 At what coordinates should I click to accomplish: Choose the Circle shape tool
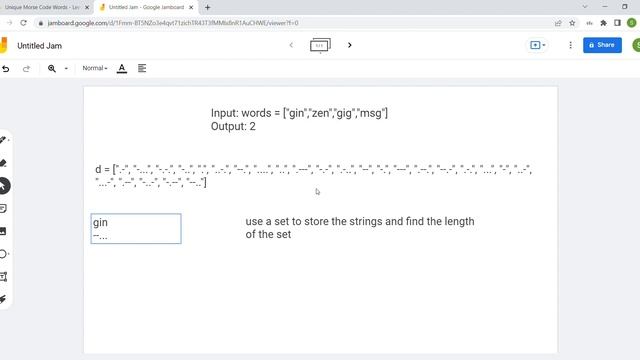(4, 254)
